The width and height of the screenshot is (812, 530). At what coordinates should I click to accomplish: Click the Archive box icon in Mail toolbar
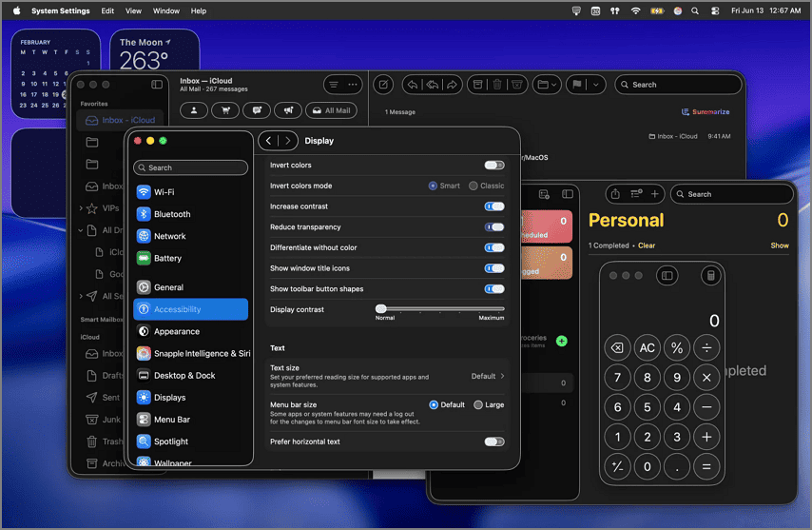point(478,85)
